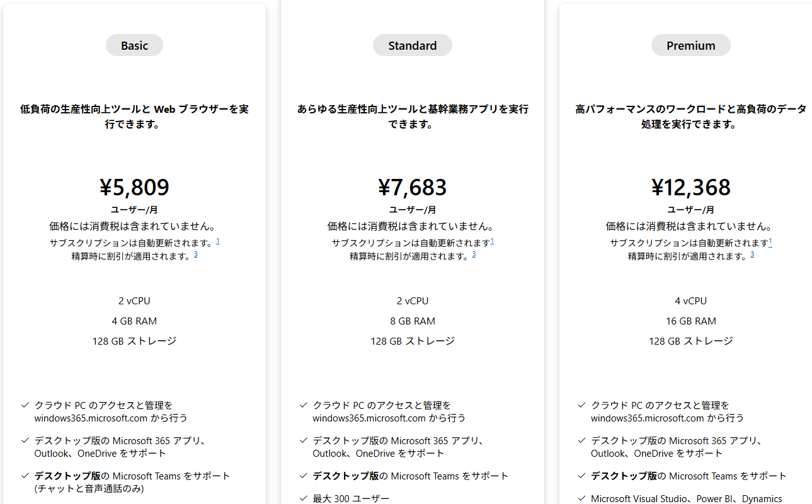This screenshot has height=504, width=812.
Task: Click the checkmark beside Basic Teams chat support
Action: [x=25, y=476]
